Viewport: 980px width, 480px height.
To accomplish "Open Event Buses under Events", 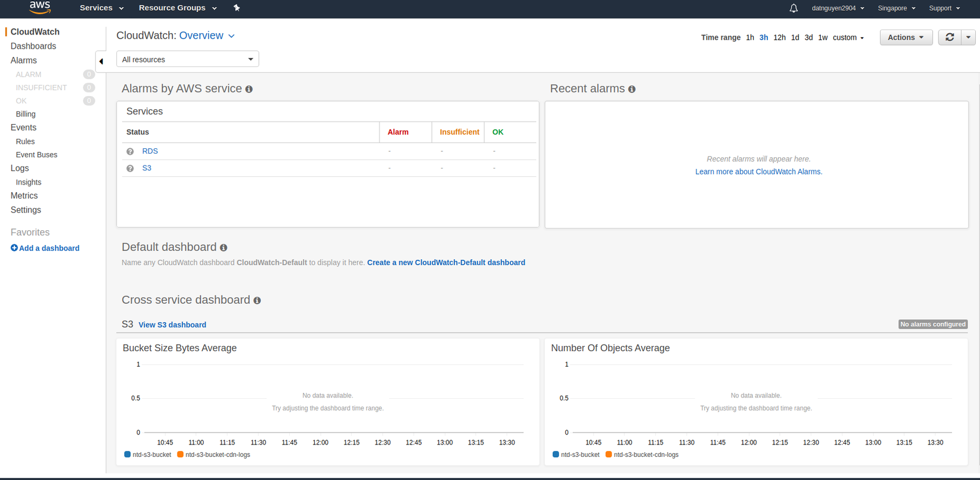I will pyautogui.click(x=36, y=155).
